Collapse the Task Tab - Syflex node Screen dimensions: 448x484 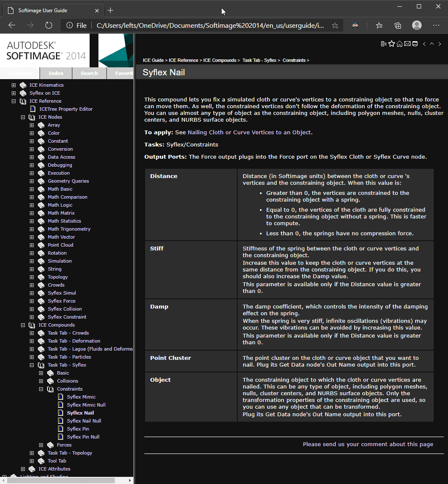point(32,365)
